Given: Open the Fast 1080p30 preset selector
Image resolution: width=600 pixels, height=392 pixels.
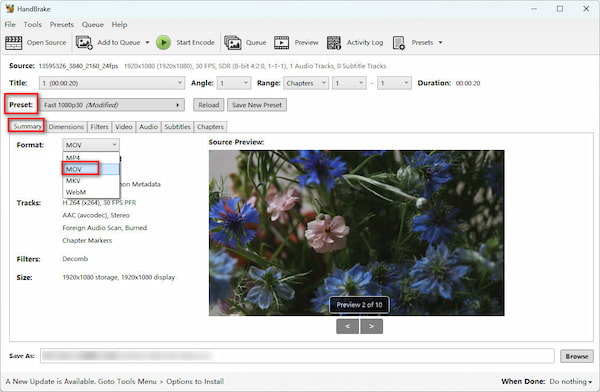Looking at the screenshot, I should tap(112, 105).
